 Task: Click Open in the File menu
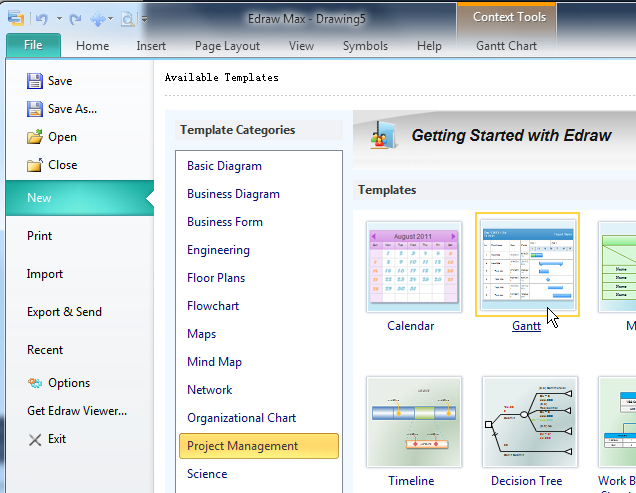click(62, 137)
